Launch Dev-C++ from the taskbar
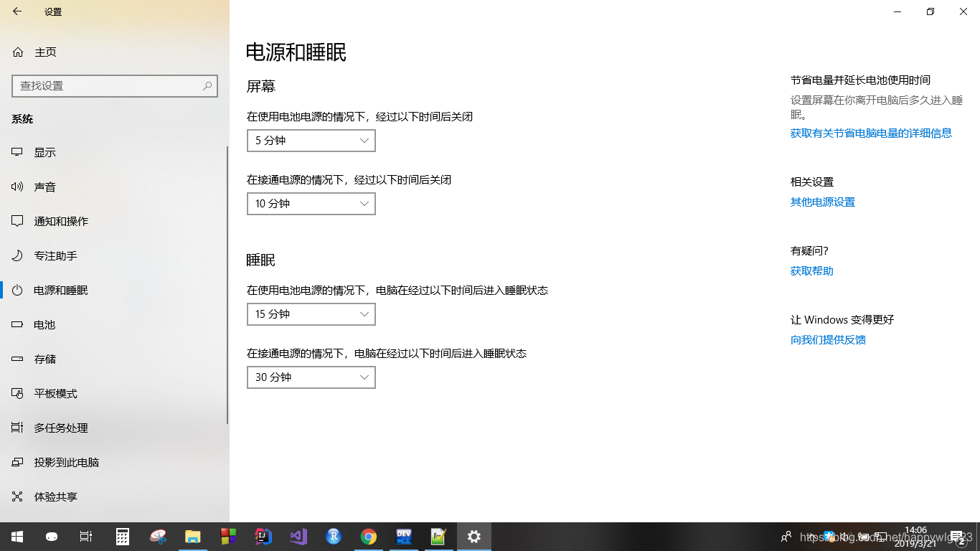 pos(403,537)
